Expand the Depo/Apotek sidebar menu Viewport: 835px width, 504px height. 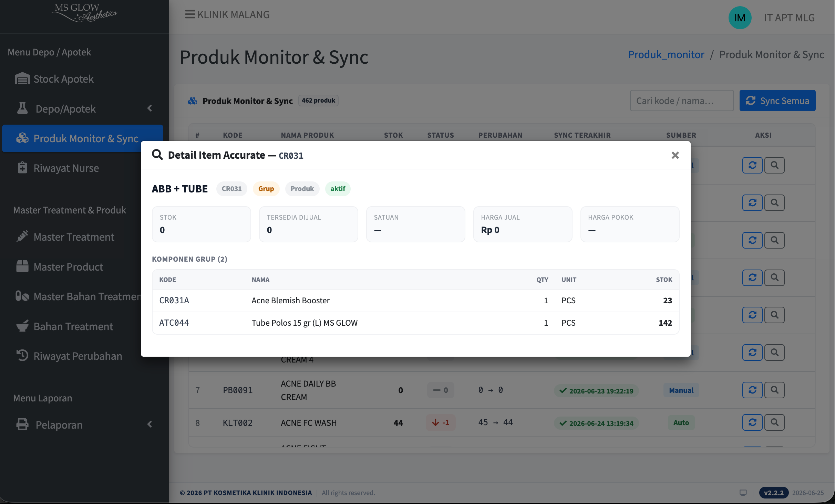[x=82, y=109]
